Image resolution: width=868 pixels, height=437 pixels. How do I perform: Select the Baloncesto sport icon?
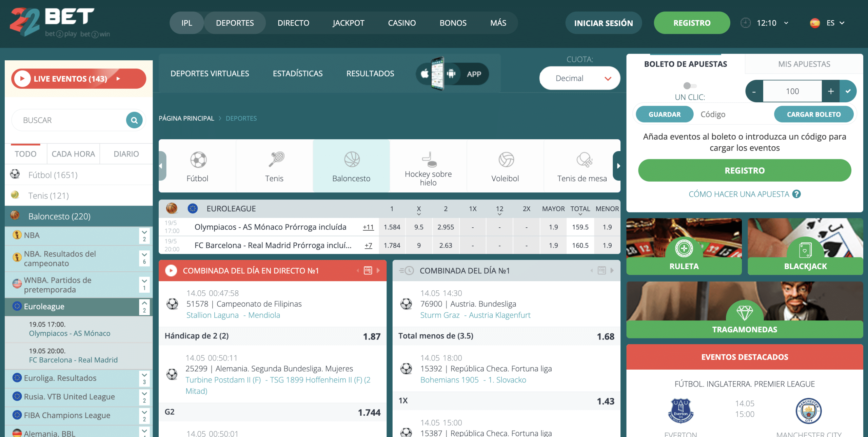[x=352, y=160]
